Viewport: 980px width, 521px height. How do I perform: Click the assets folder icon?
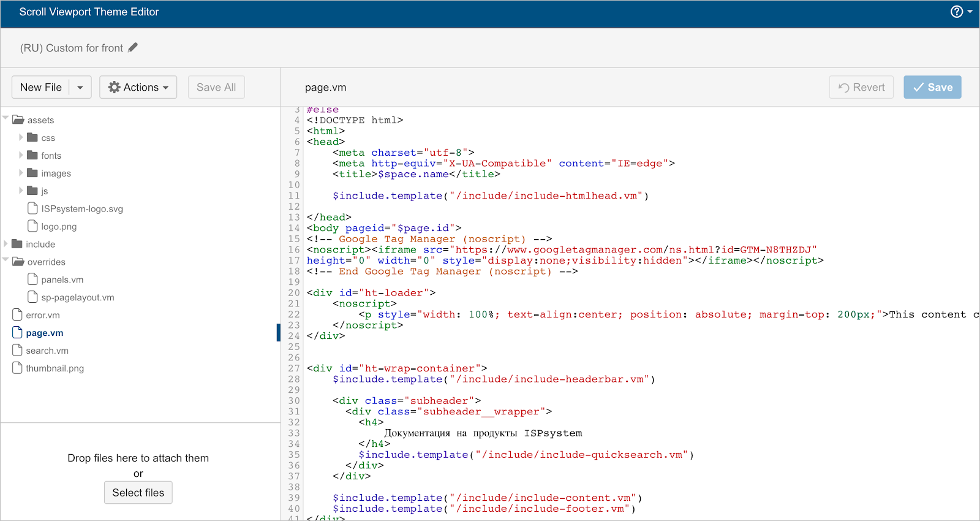(x=18, y=120)
